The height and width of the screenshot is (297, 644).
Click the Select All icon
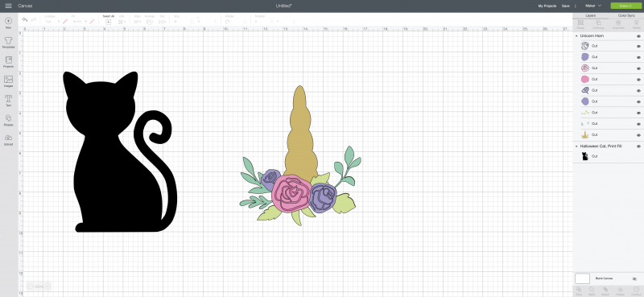pos(109,22)
